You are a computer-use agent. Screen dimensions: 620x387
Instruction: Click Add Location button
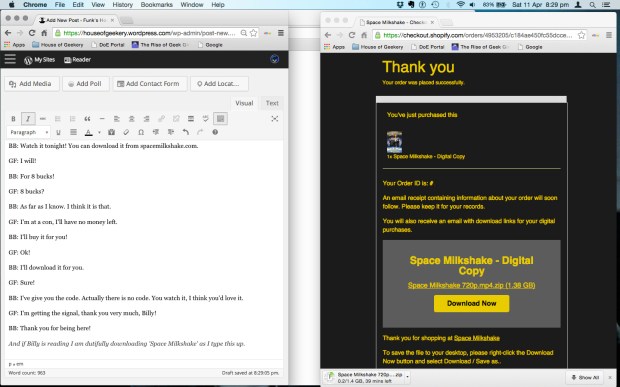pyautogui.click(x=219, y=84)
